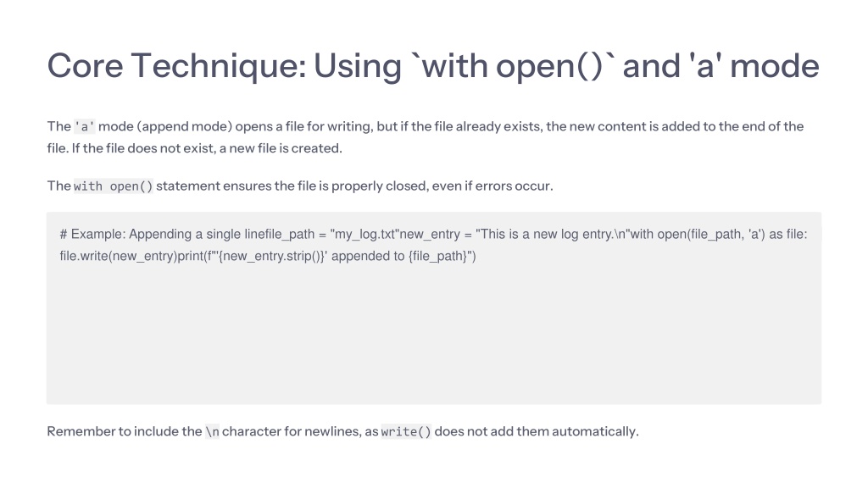Click the words 'and 'a' mode' in title
This screenshot has width=868, height=488.
click(x=721, y=66)
